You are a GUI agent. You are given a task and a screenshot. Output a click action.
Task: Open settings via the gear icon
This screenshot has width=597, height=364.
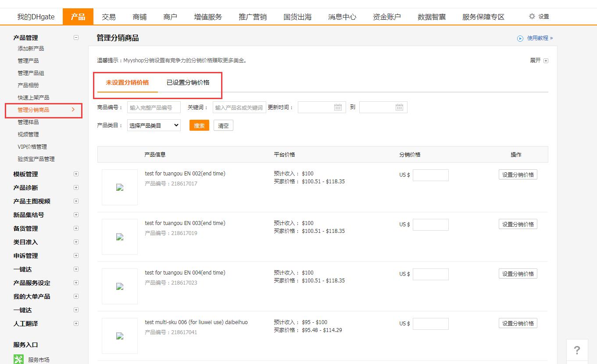point(531,16)
